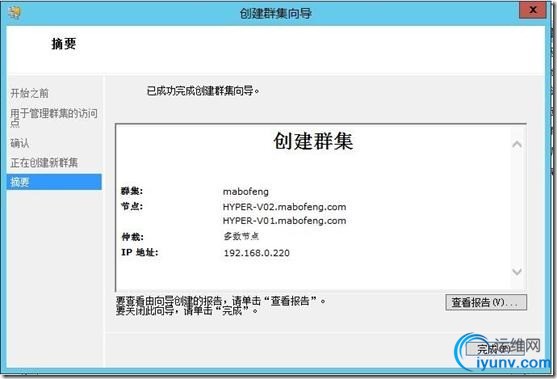Screen dimensions: 557x379
Task: Click node HYPER-V01.mabofeng.com
Action: [x=285, y=221]
